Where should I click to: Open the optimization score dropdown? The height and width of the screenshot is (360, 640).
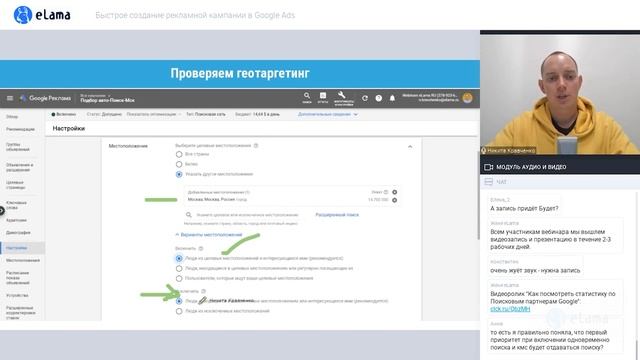coord(153,114)
